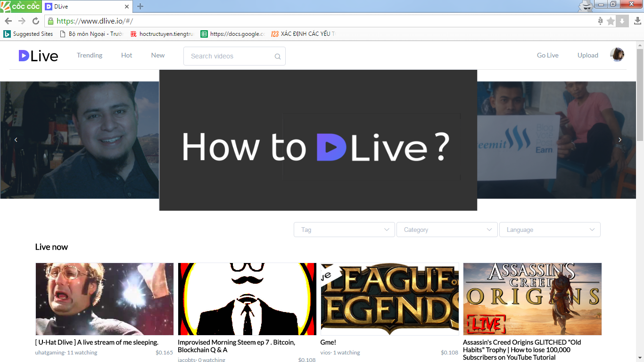644x362 pixels.
Task: Click the $0.165 payout value
Action: click(x=164, y=353)
